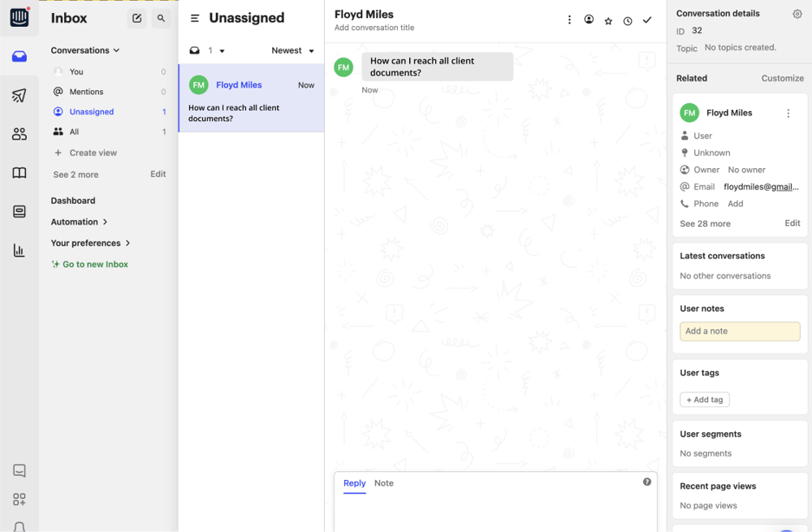Screen dimensions: 812x532
Task: Open Reports bar chart icon
Action: coord(19,251)
